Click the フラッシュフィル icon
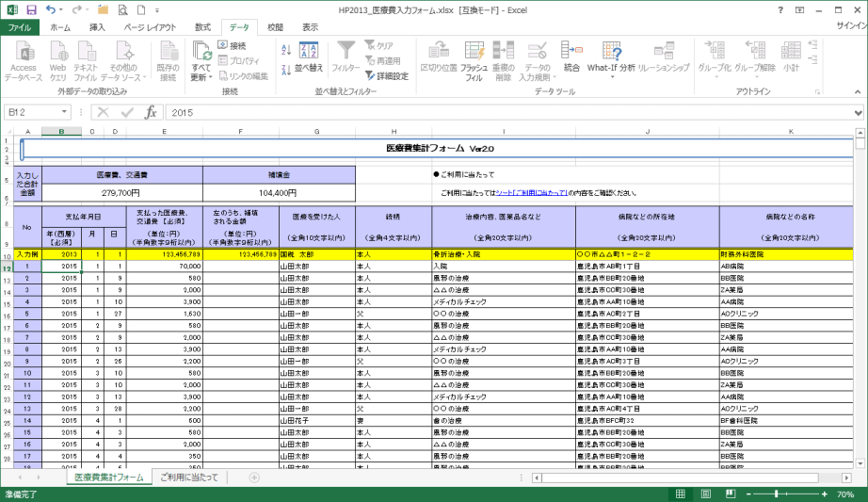868x502 pixels. point(474,58)
